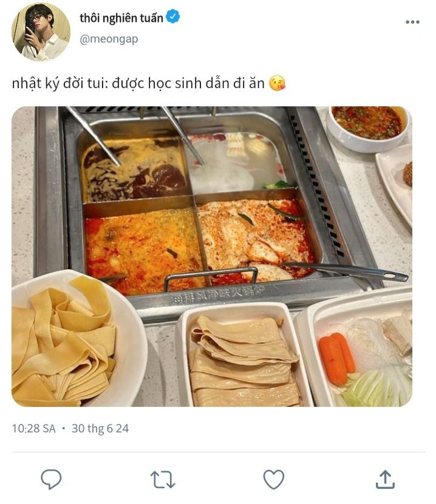Open profile via name thôi nghiên tuấn
This screenshot has width=436, height=504.
click(x=121, y=18)
